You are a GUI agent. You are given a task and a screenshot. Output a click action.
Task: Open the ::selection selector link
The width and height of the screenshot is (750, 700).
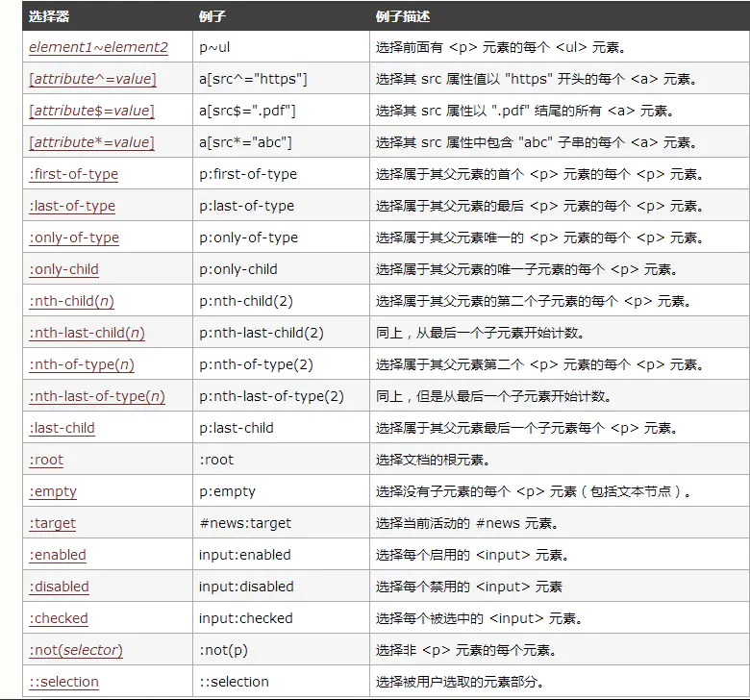click(64, 682)
